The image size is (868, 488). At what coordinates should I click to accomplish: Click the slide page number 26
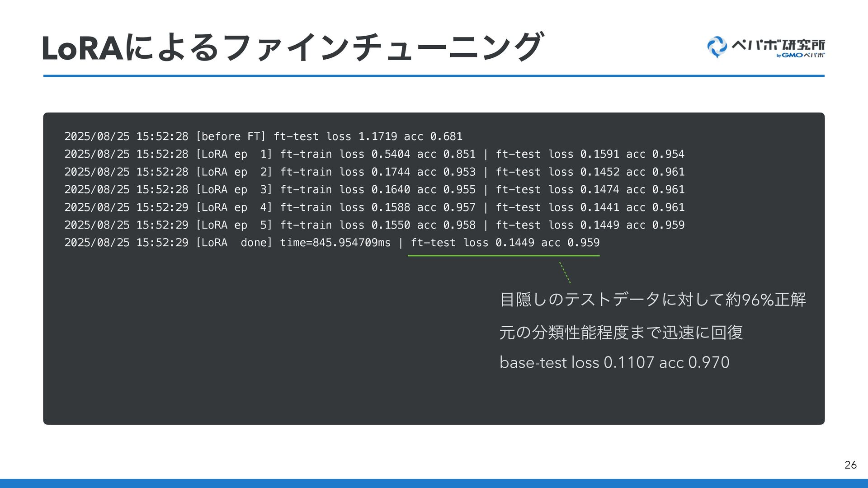pyautogui.click(x=850, y=465)
